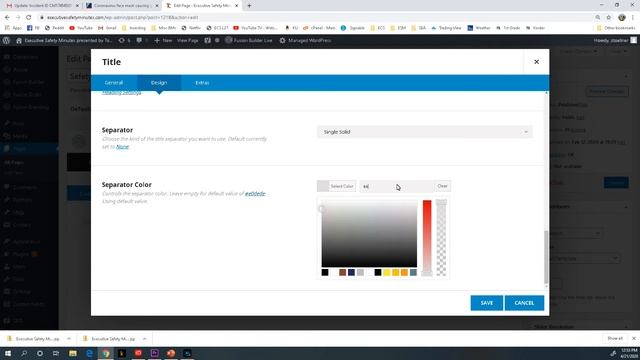This screenshot has width=640, height=360.
Task: Clear the separator color value
Action: 442,186
